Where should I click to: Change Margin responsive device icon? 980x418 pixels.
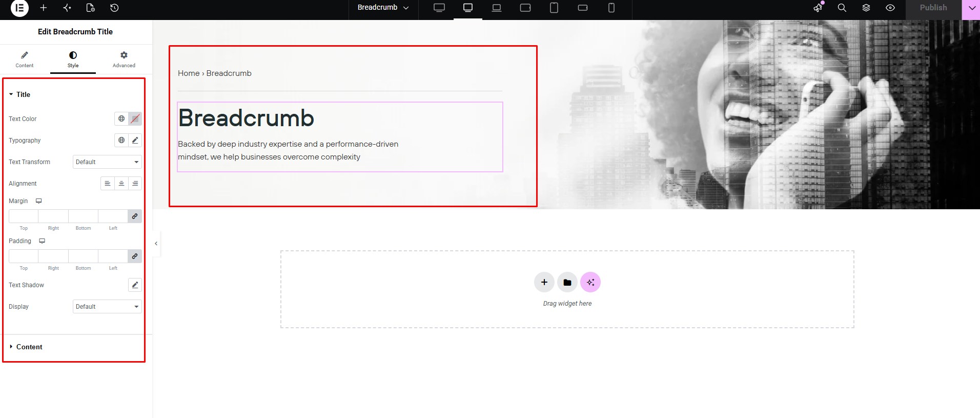tap(38, 201)
